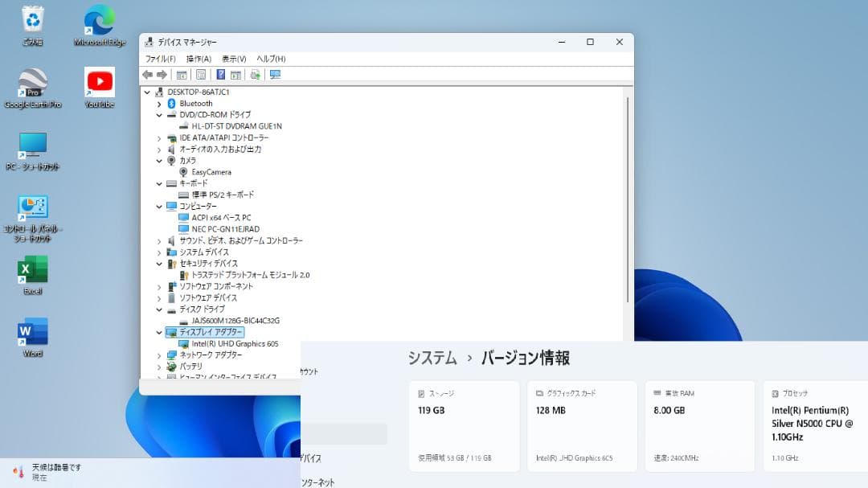Expand the ネットワーク アダプター category
The image size is (868, 488).
158,355
